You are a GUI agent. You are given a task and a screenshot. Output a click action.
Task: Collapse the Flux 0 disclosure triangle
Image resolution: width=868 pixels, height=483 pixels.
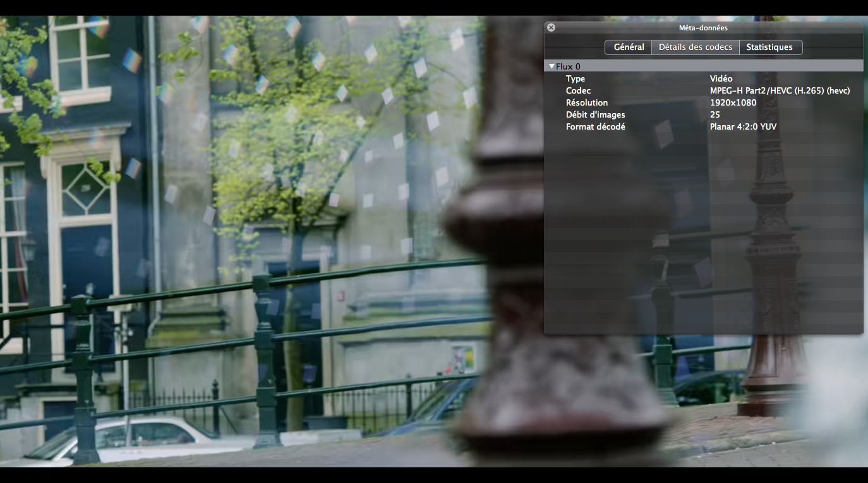[551, 66]
